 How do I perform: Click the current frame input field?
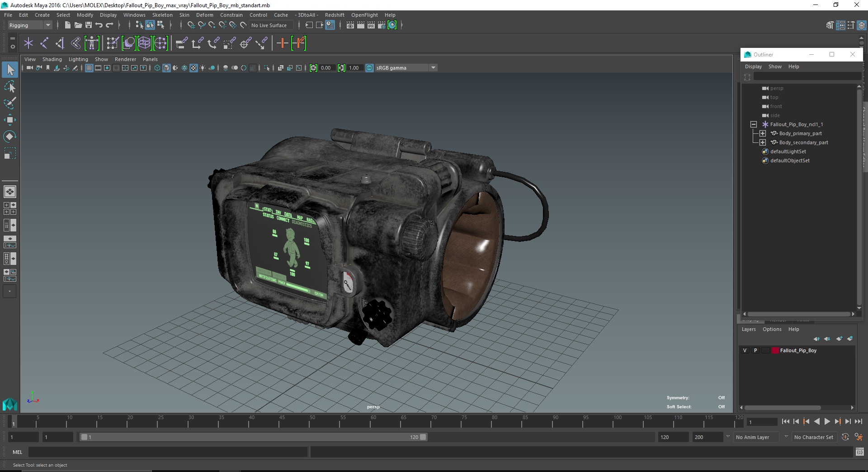coord(762,422)
